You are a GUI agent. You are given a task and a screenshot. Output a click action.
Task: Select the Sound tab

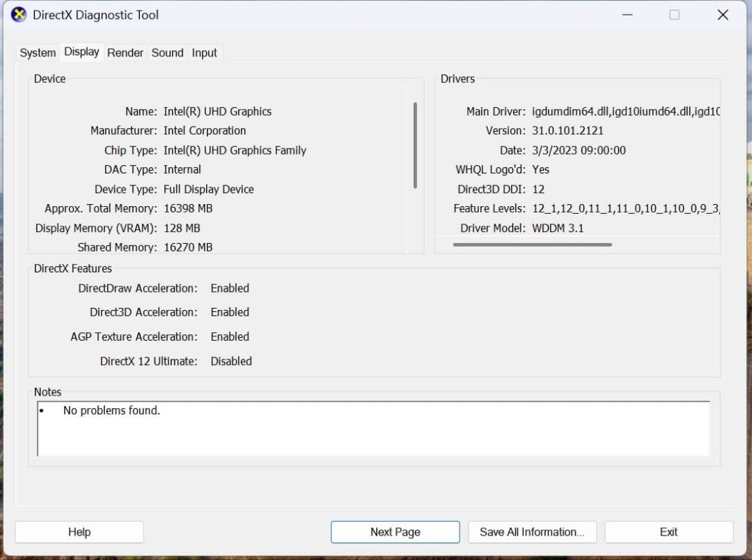(x=167, y=52)
